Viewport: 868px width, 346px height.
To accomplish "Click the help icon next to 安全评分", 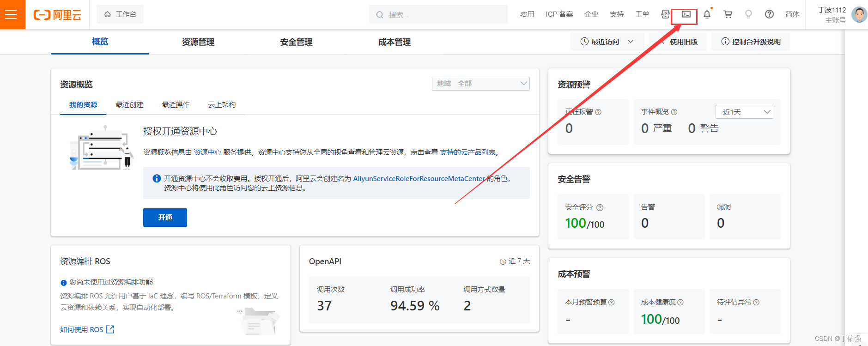I will click(600, 207).
